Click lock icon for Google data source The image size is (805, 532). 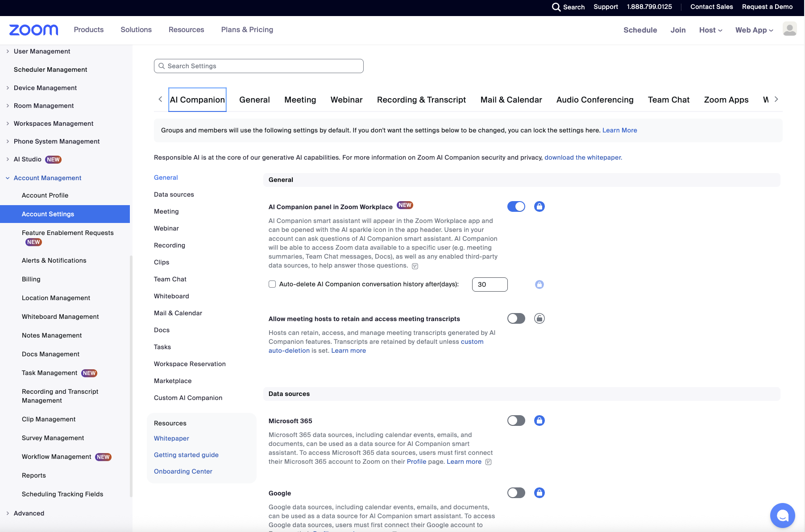pyautogui.click(x=539, y=493)
